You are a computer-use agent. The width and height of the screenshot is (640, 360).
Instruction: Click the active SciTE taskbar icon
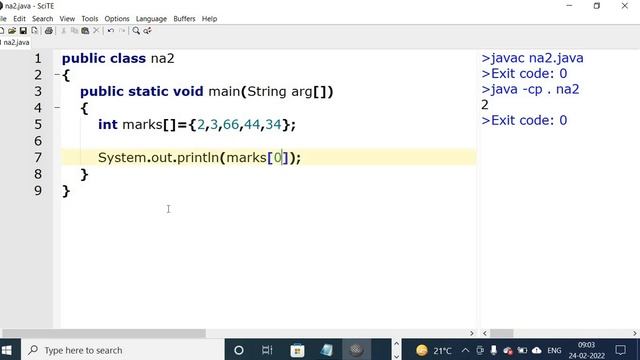click(356, 350)
